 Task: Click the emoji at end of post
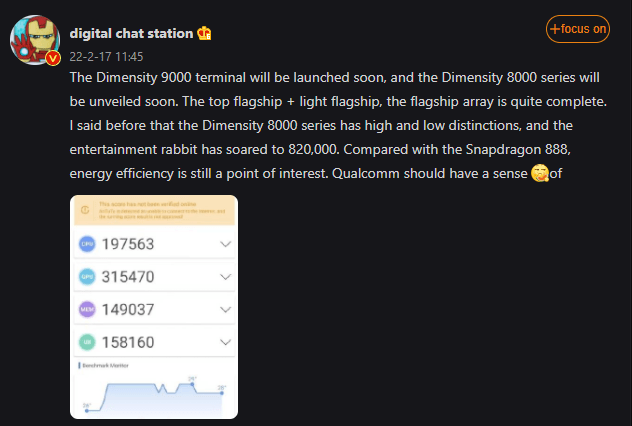point(539,174)
